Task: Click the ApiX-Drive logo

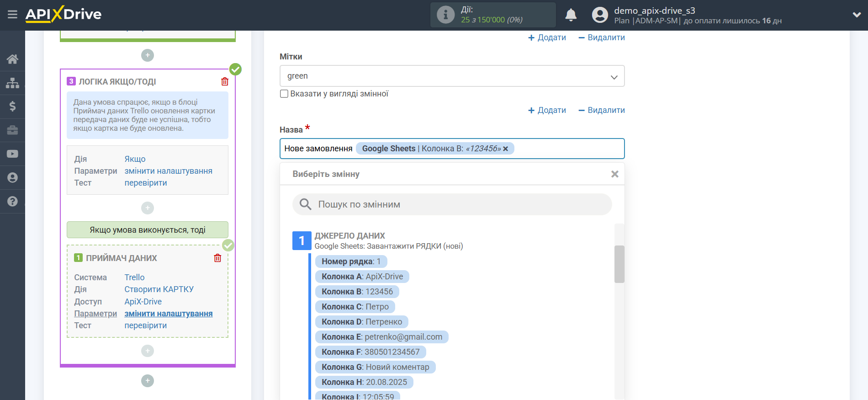Action: (64, 14)
